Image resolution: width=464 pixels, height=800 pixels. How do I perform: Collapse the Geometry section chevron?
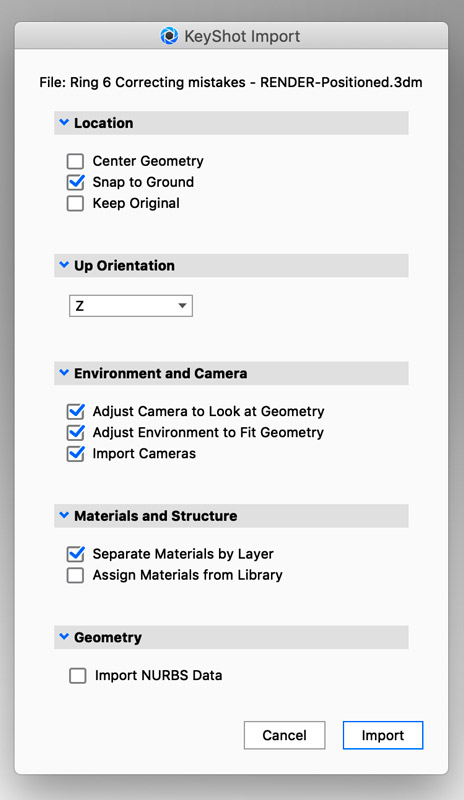pos(64,637)
